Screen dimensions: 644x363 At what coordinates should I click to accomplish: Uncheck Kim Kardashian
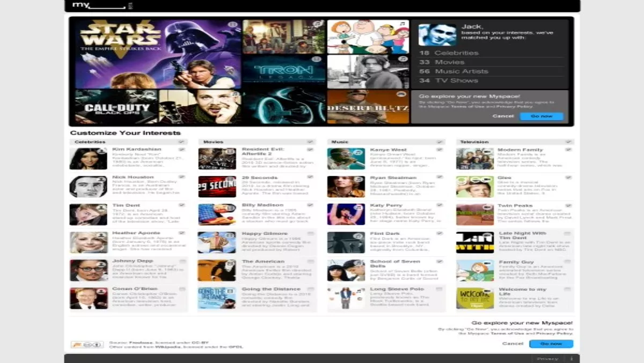pyautogui.click(x=182, y=150)
